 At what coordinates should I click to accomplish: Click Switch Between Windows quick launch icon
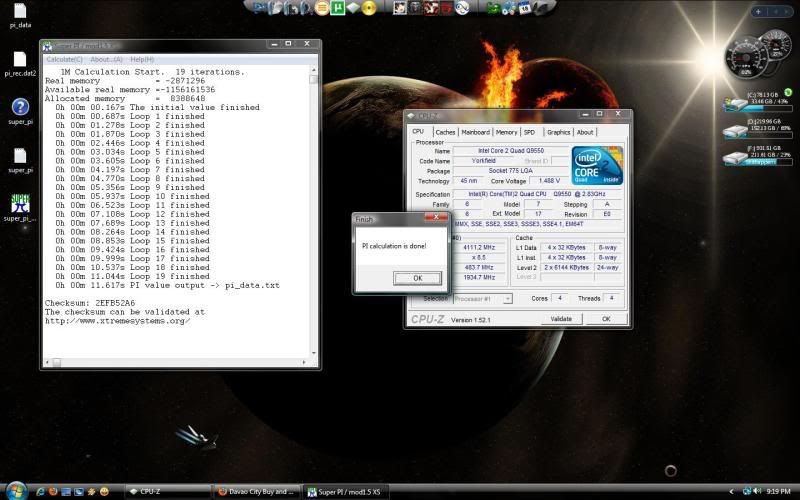tap(79, 492)
